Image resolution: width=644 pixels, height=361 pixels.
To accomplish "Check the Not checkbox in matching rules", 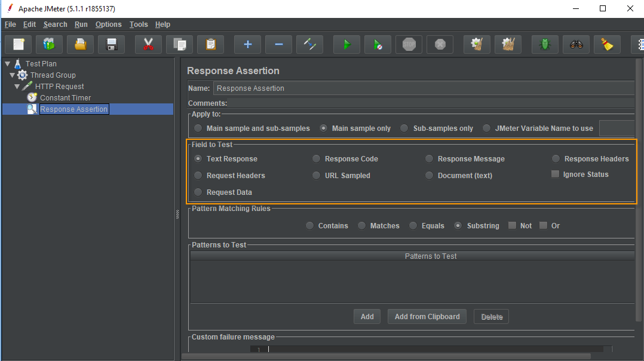I will coord(512,226).
